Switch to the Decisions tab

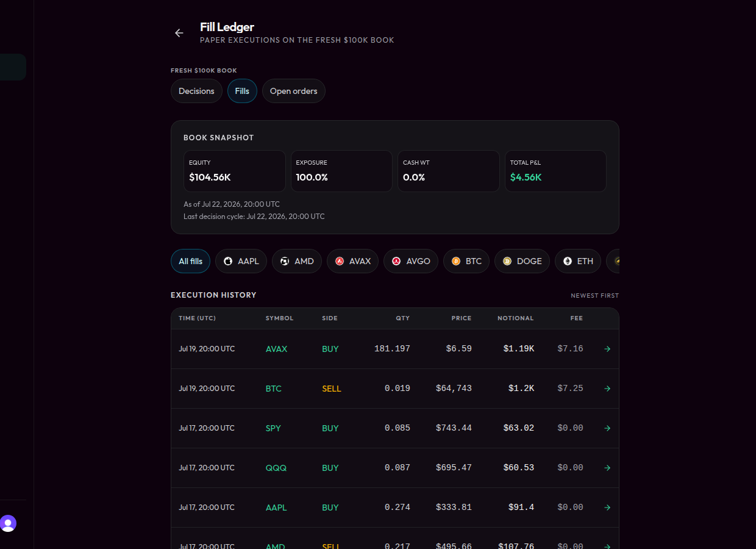click(196, 91)
